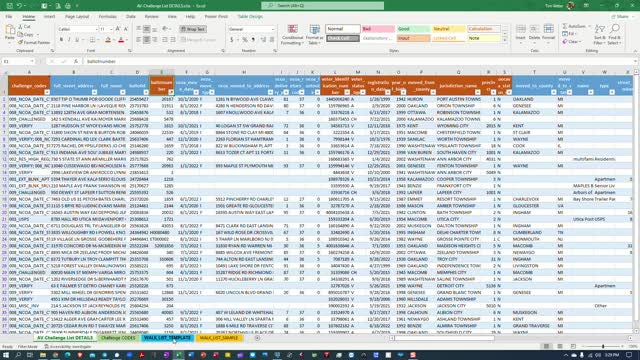The height and width of the screenshot is (360, 640).
Task: Open filter dropdown on jurisdiction_name header
Action: point(478,93)
